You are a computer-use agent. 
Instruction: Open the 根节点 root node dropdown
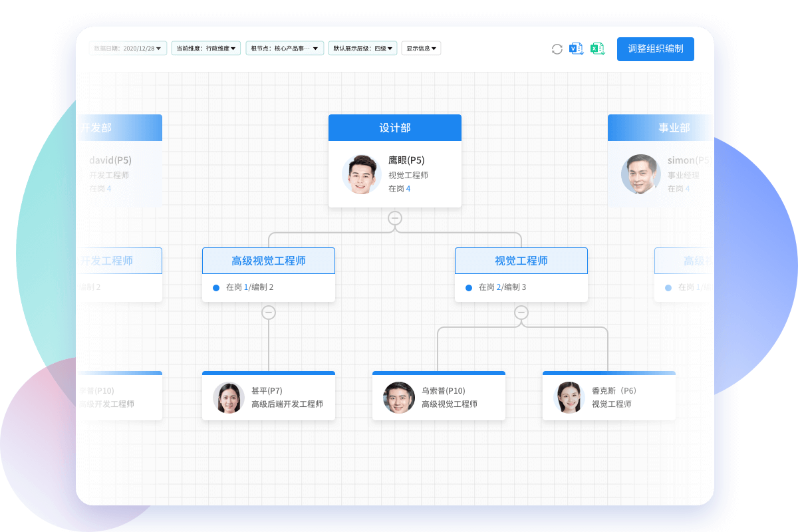point(285,49)
